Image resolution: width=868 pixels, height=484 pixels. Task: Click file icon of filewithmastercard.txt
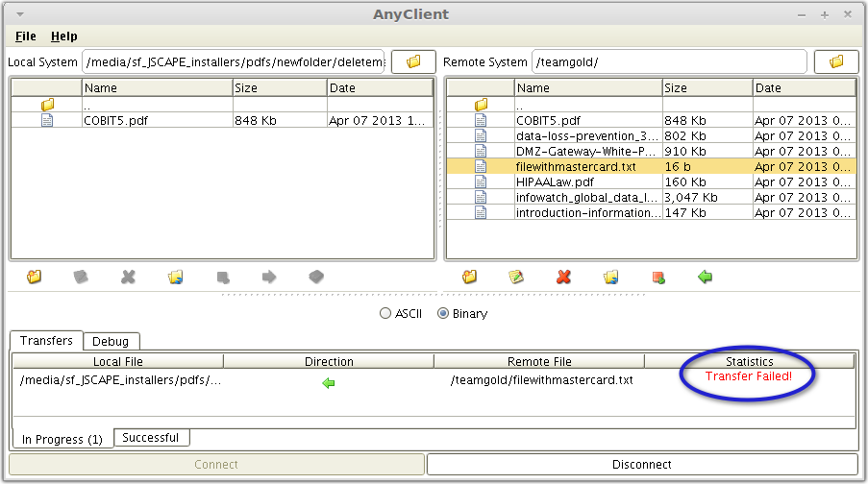[481, 166]
